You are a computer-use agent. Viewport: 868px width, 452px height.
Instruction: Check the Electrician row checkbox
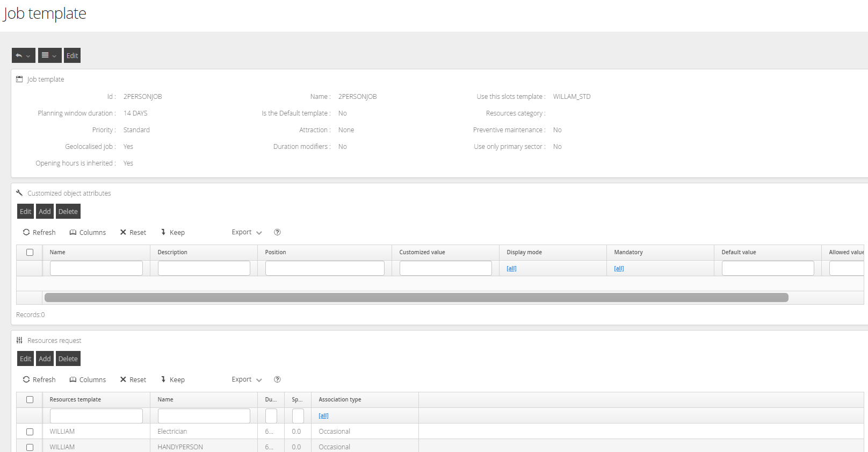(30, 432)
